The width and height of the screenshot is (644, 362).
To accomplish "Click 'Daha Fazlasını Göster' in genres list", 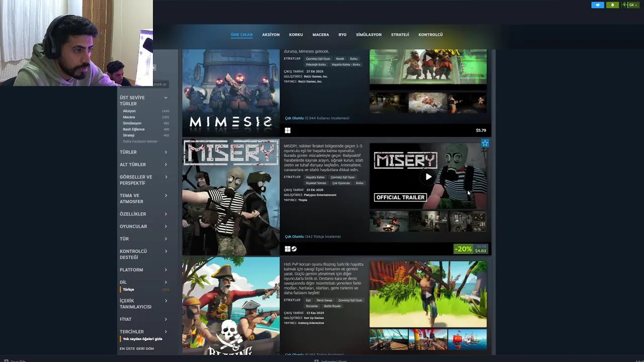I will [x=140, y=141].
